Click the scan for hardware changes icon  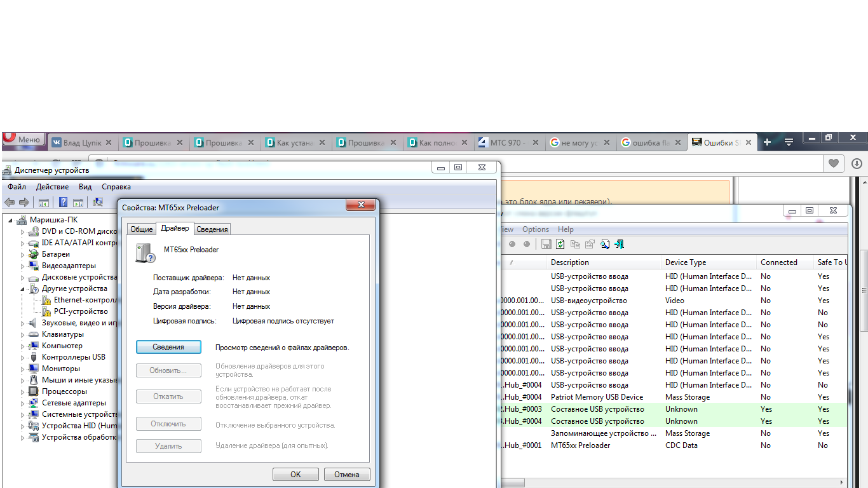coord(98,203)
